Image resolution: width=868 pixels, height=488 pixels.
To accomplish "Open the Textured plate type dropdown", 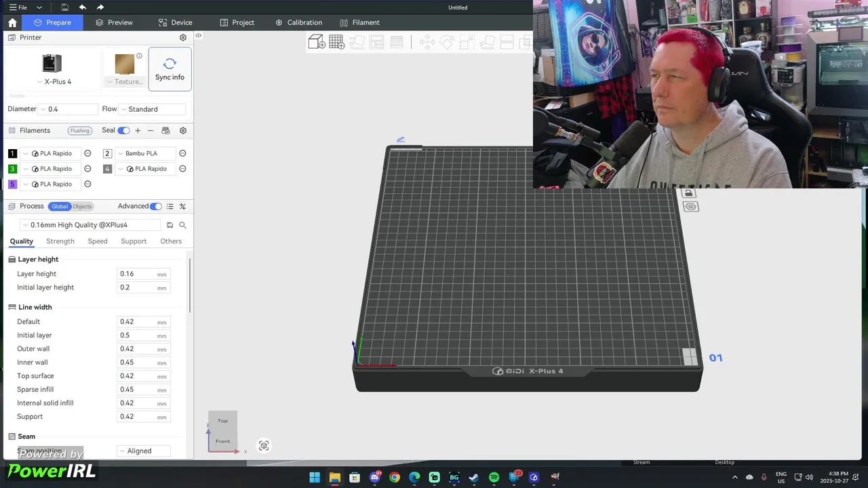I will (125, 81).
